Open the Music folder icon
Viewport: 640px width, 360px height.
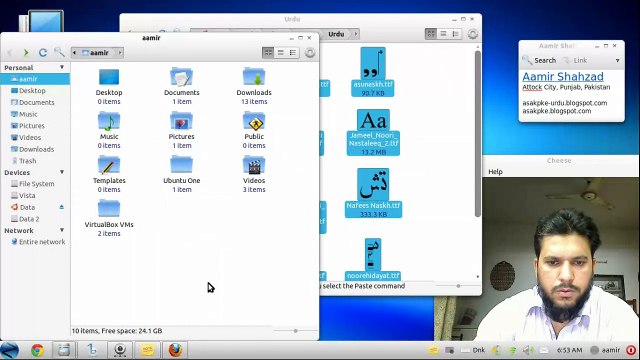click(109, 121)
